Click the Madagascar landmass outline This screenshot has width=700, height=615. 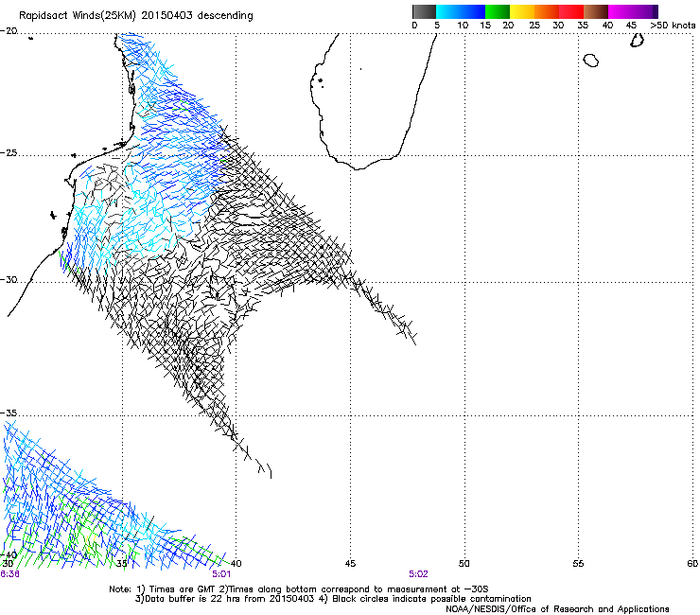tap(373, 102)
